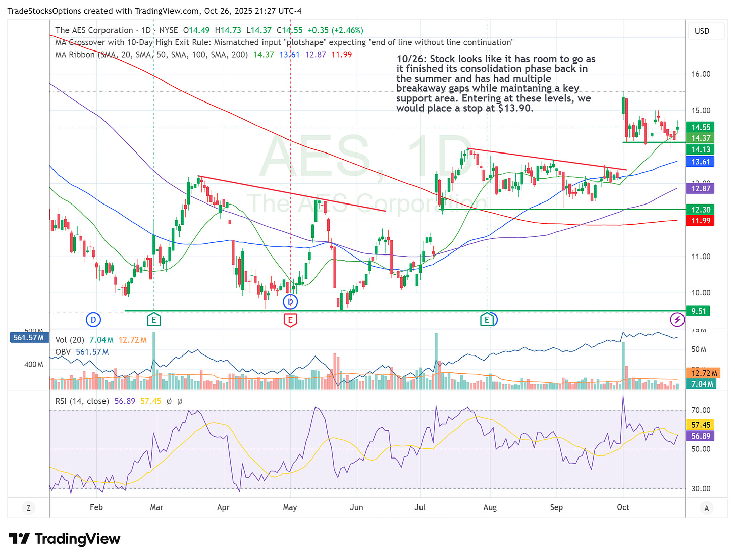This screenshot has height=560, width=735.
Task: Click the 13.61 SMA 50 price label
Action: click(x=701, y=162)
